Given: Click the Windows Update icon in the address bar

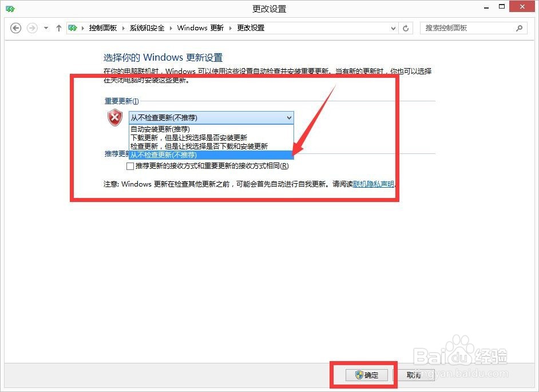Looking at the screenshot, I should pos(72,27).
